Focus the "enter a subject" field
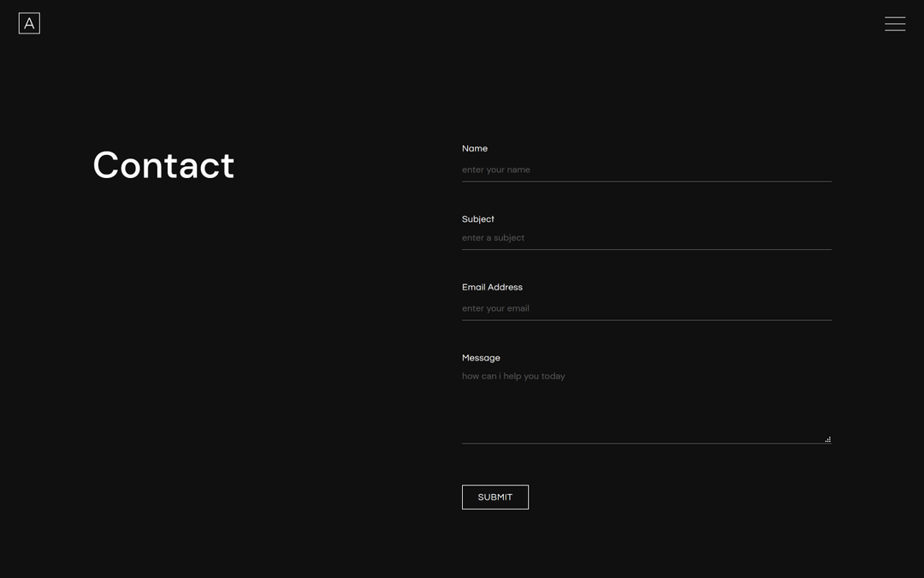924x578 pixels. pos(646,238)
